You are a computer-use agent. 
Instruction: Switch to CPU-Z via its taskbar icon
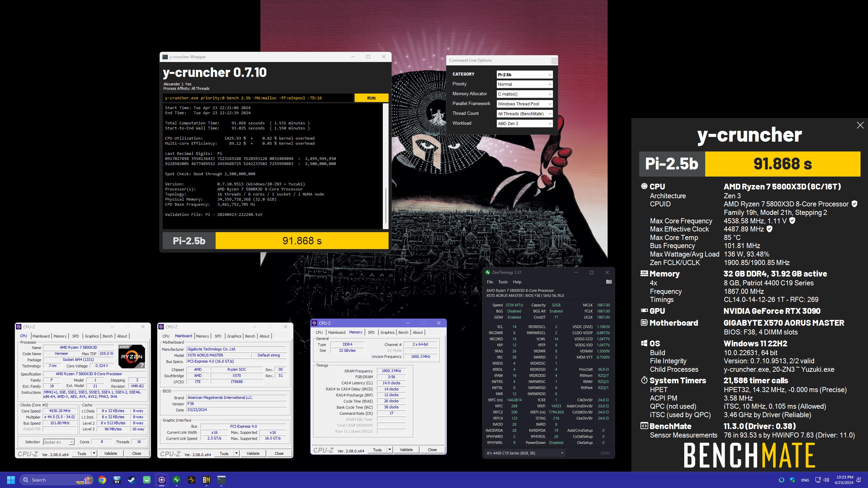[162, 480]
